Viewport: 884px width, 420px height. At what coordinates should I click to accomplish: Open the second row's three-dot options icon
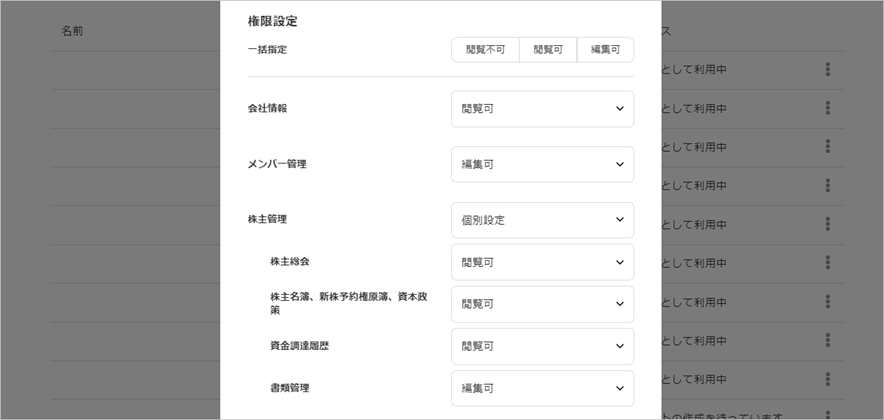[828, 108]
